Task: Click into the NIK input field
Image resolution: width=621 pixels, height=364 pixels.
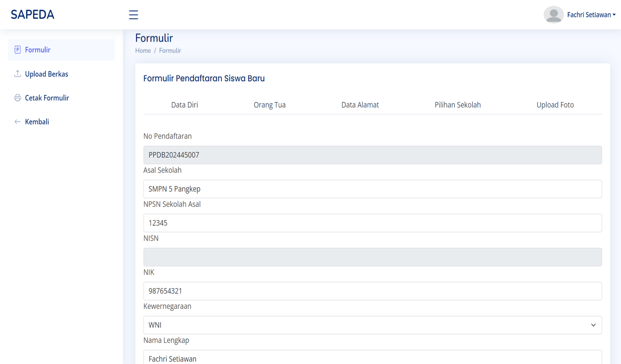Action: pyautogui.click(x=372, y=291)
